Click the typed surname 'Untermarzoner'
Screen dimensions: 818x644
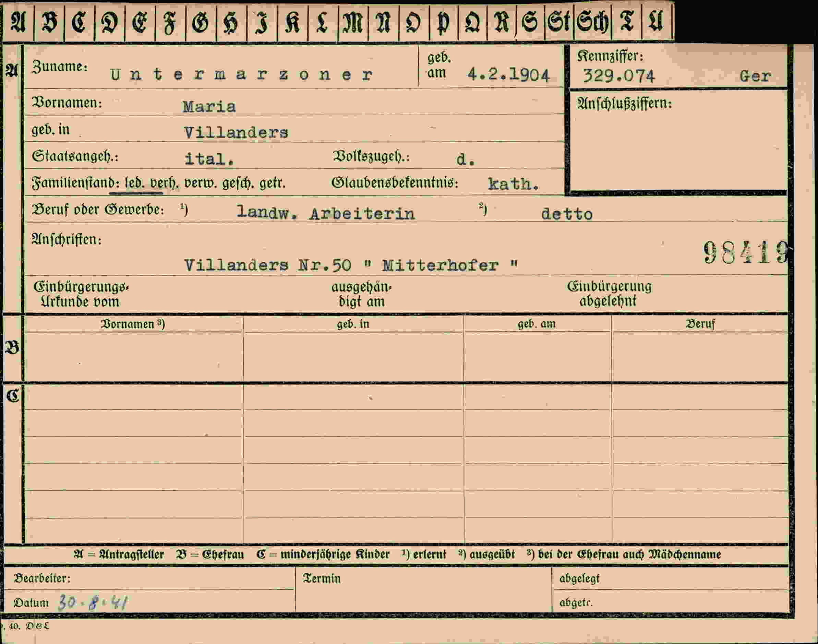coord(242,75)
